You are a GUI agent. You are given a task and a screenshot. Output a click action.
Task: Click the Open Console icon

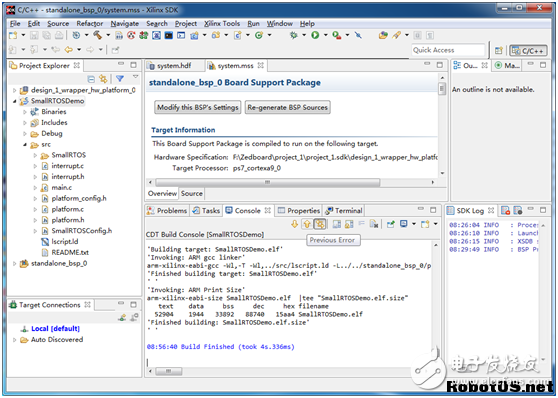pos(425,224)
